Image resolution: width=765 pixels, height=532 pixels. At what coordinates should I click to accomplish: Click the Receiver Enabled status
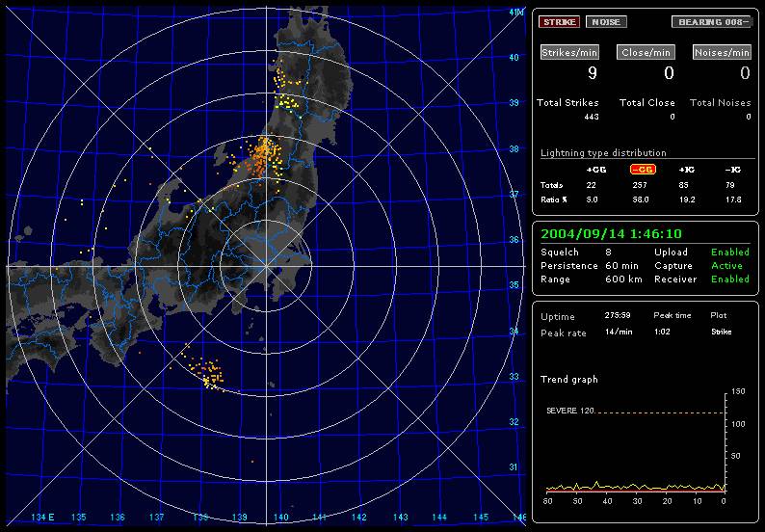(730, 279)
